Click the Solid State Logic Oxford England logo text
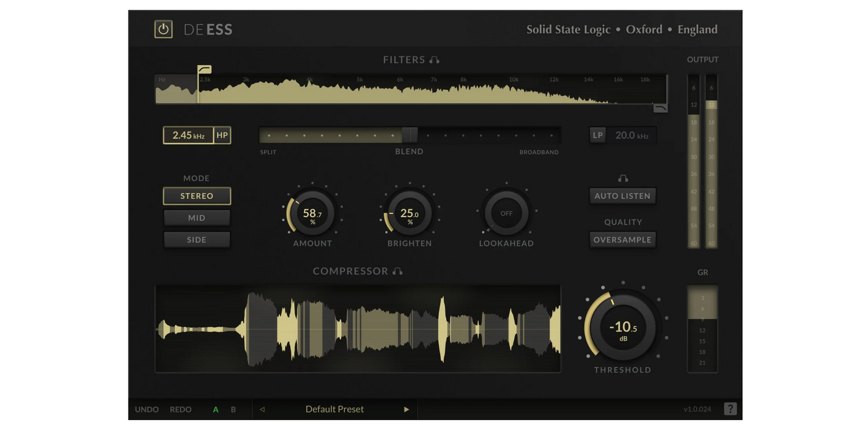This screenshot has width=868, height=428. 622,29
